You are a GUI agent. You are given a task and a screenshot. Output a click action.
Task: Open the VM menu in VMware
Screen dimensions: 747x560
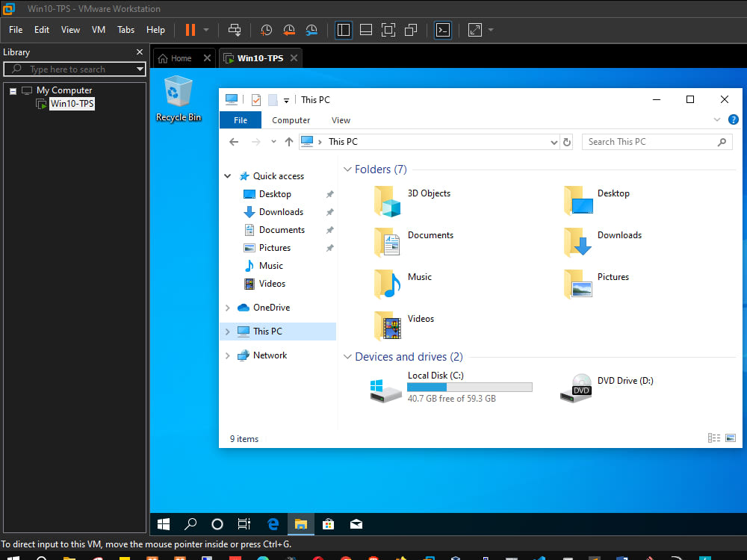click(98, 30)
